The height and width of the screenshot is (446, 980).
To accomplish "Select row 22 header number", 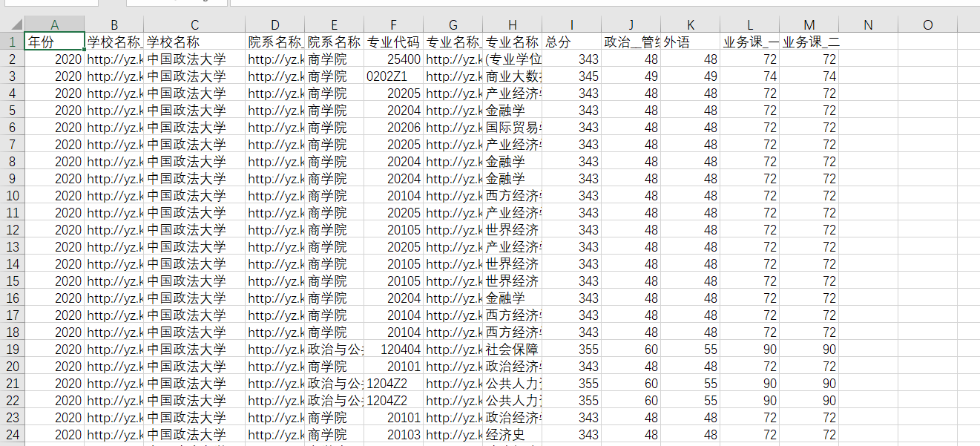I will [13, 400].
